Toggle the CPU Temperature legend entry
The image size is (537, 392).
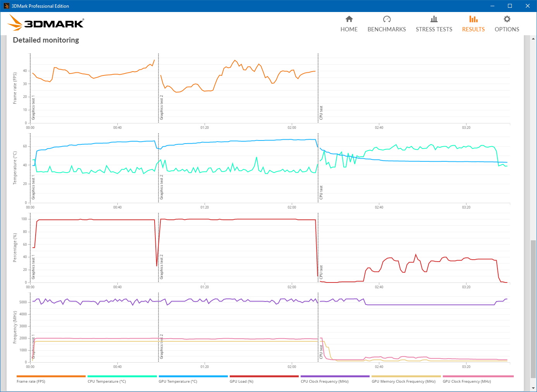pyautogui.click(x=107, y=382)
